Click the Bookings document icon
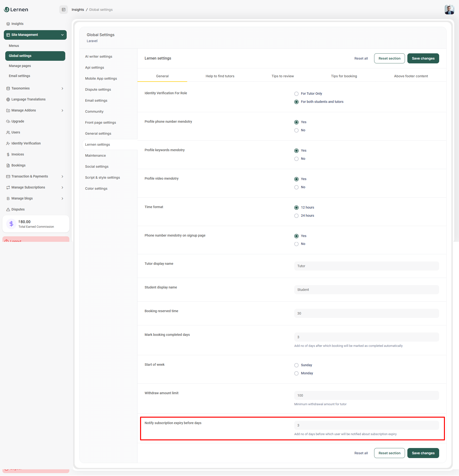 point(8,165)
